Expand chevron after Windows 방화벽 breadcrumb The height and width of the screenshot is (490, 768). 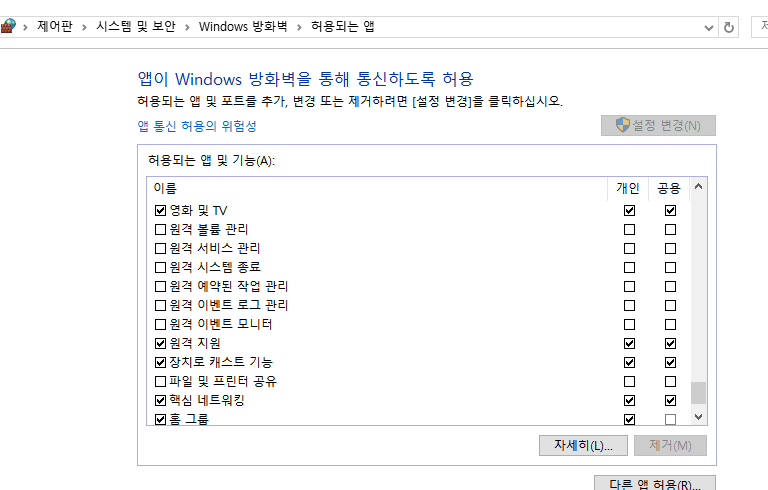(x=299, y=27)
